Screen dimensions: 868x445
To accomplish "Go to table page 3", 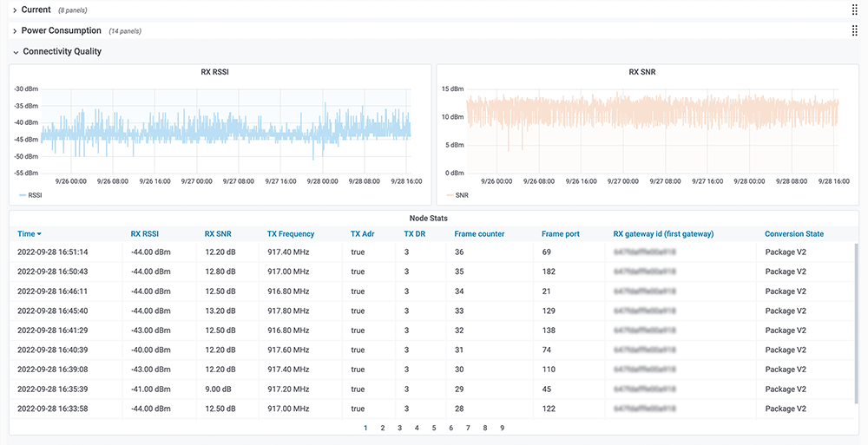I will pyautogui.click(x=399, y=428).
